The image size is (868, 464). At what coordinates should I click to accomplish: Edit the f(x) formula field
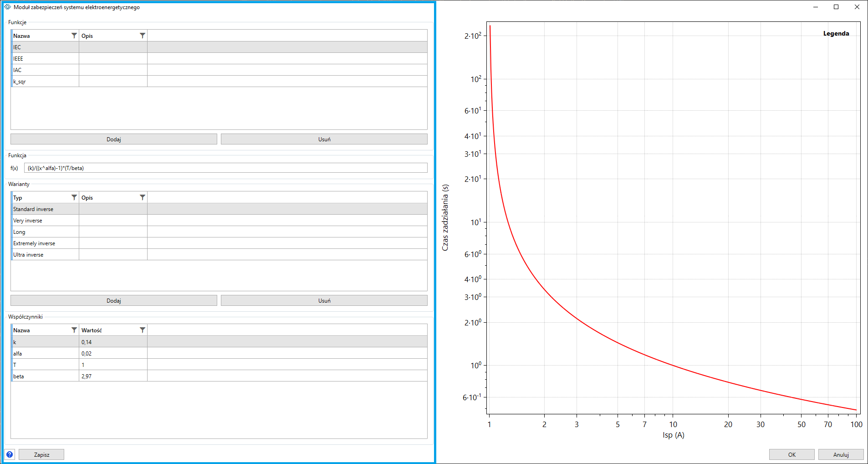click(226, 168)
